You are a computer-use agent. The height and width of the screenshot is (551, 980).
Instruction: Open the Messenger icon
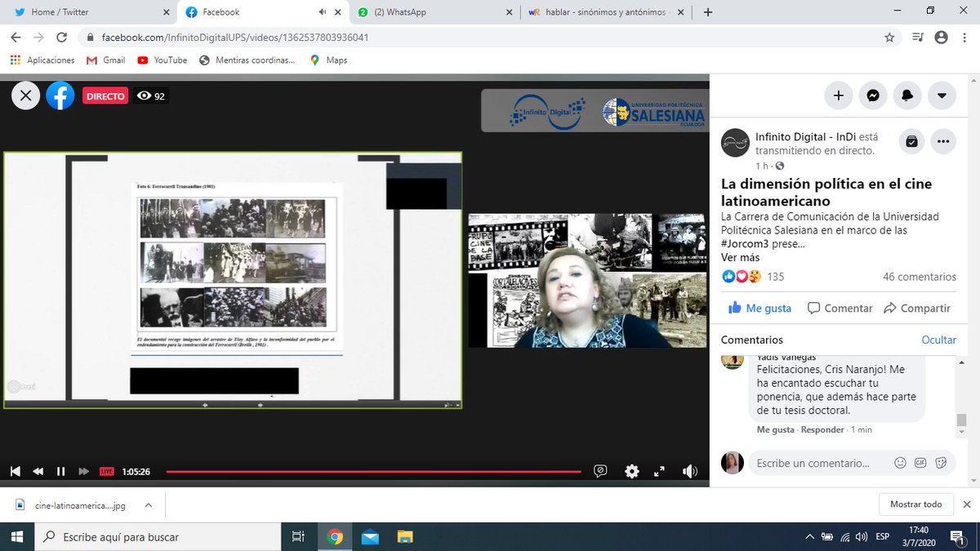click(x=872, y=96)
